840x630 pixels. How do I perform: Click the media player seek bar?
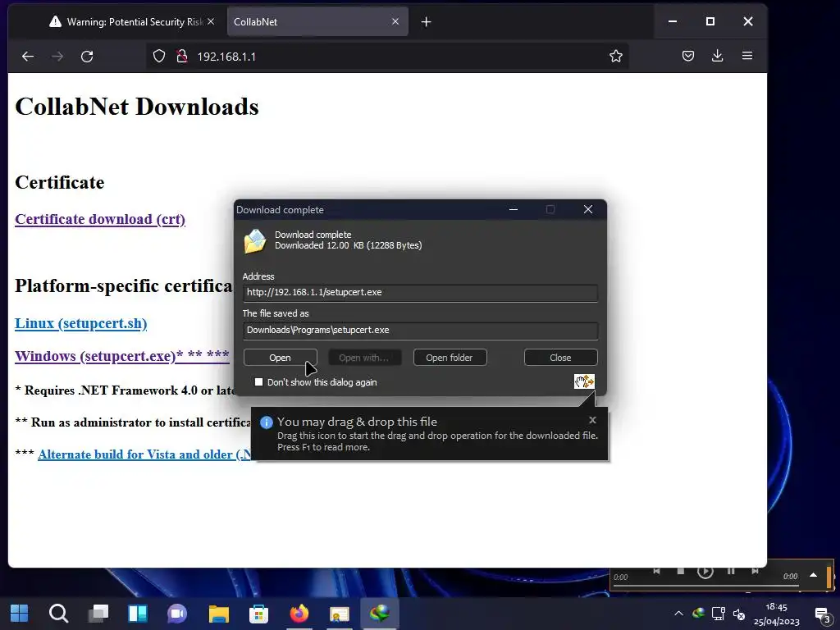(x=705, y=586)
